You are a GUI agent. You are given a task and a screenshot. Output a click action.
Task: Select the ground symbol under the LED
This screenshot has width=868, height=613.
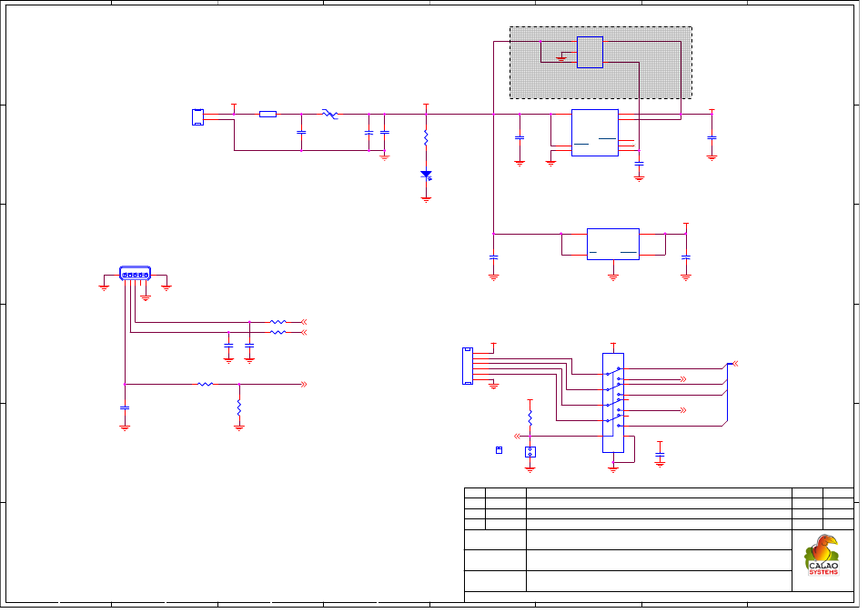click(426, 200)
